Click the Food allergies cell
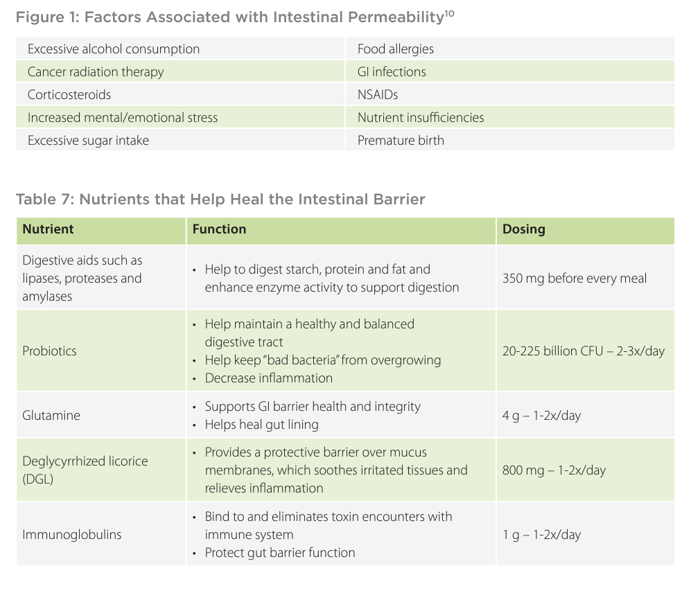The width and height of the screenshot is (700, 593). click(x=396, y=49)
